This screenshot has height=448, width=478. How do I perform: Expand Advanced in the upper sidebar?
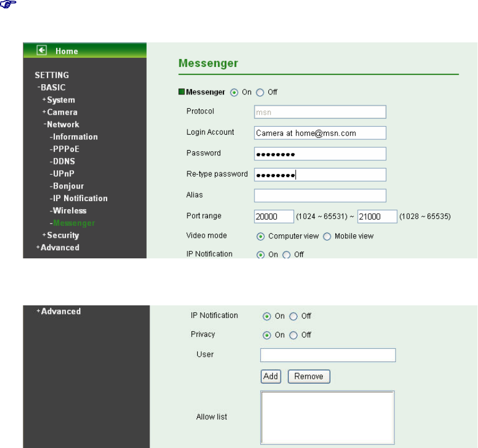(58, 247)
